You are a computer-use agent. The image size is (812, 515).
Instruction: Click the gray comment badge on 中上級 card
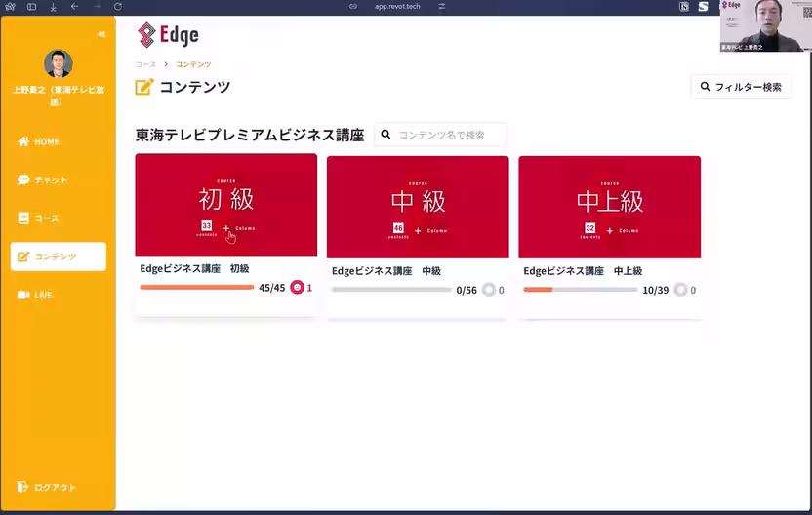point(681,290)
